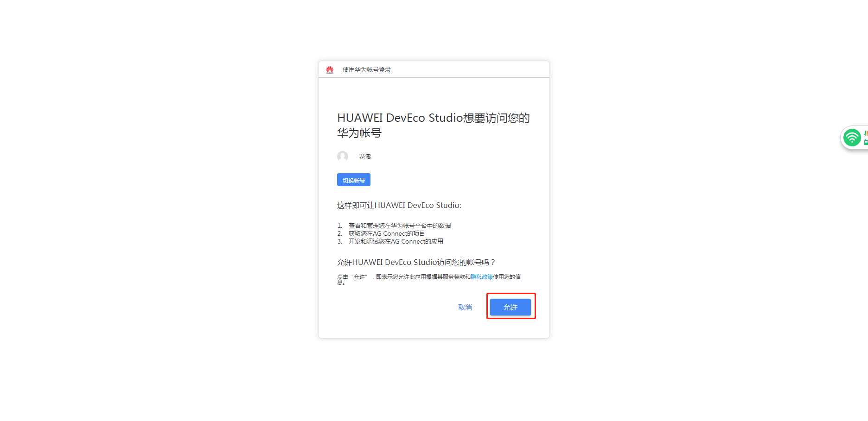Open the 隐私政策 privacy policy link

482,276
